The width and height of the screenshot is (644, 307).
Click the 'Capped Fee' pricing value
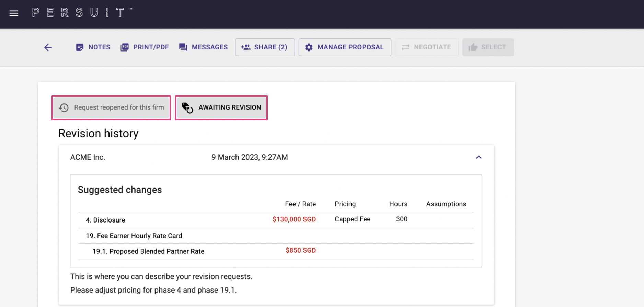[353, 219]
